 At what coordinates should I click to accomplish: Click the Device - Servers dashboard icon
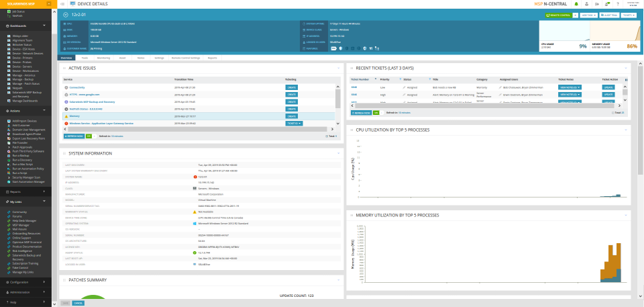(x=9, y=67)
